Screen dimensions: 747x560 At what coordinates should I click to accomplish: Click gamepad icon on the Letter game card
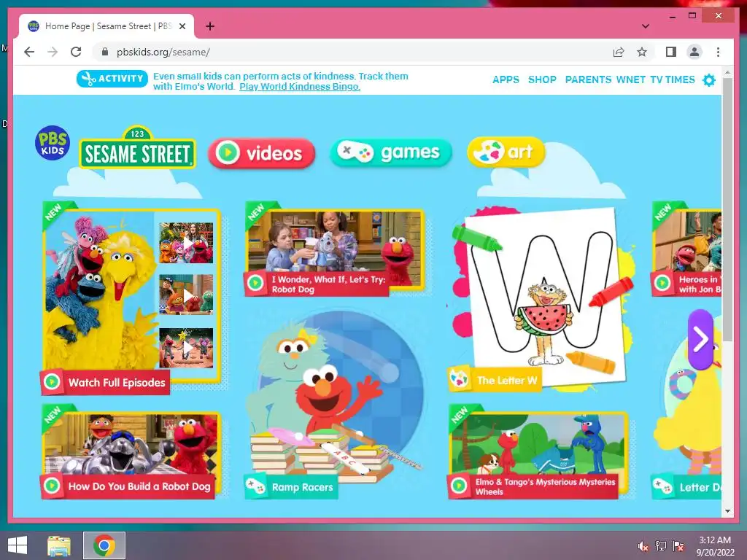[x=663, y=486]
